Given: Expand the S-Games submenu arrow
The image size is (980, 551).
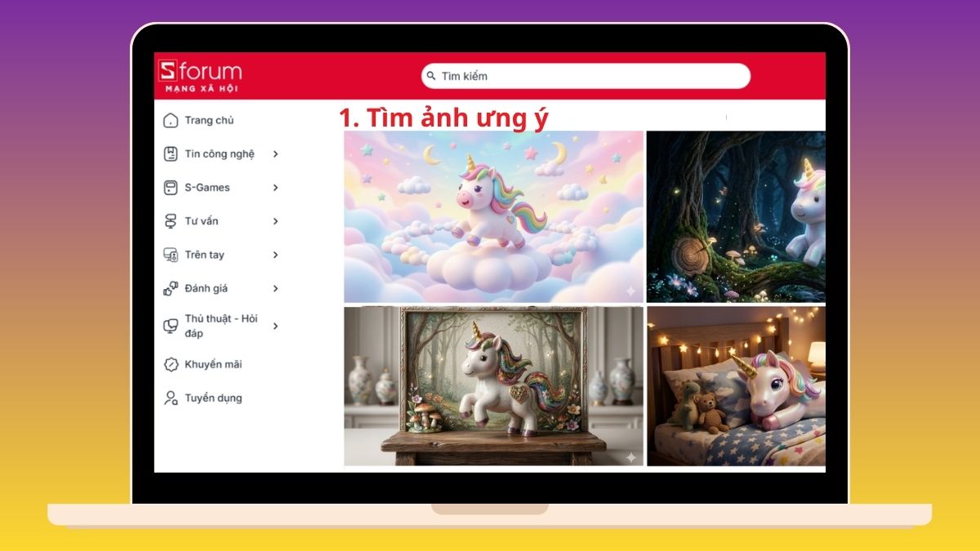Looking at the screenshot, I should point(276,187).
